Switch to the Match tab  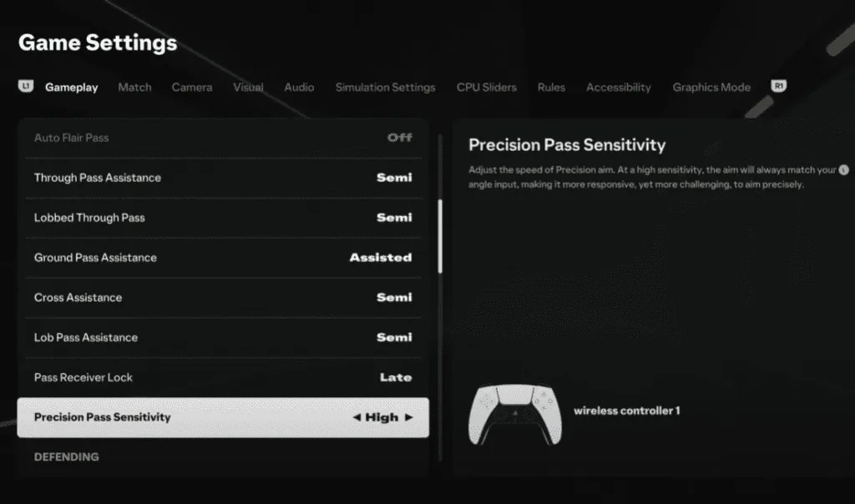[134, 88]
